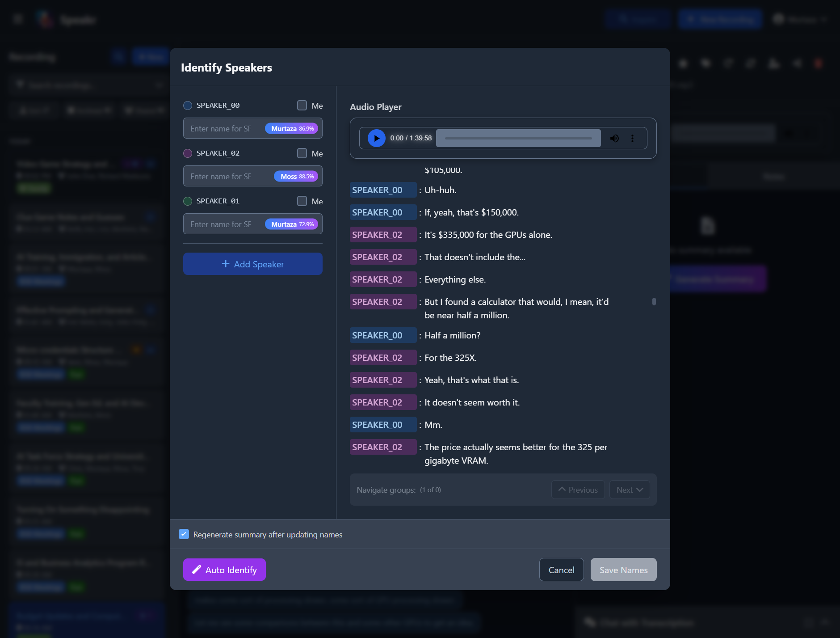Screen dimensions: 840x638
Task: Click SPEAKER_02's purple color dot
Action: pos(187,153)
